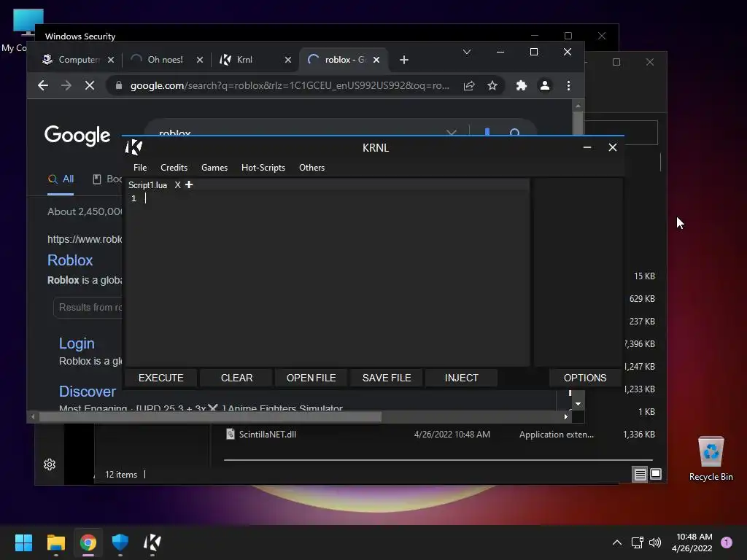Click Chrome vertical scrollbar down arrow
This screenshot has height=560, width=747.
coord(578,404)
